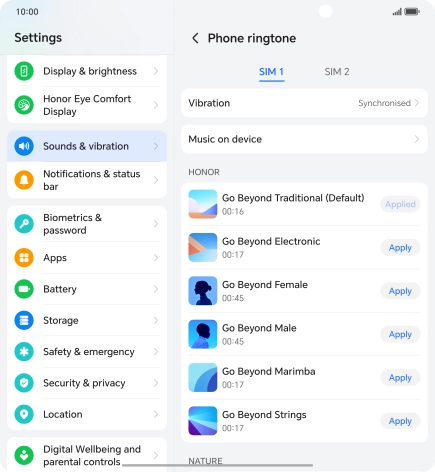Open Display & brightness settings icon

click(x=24, y=71)
